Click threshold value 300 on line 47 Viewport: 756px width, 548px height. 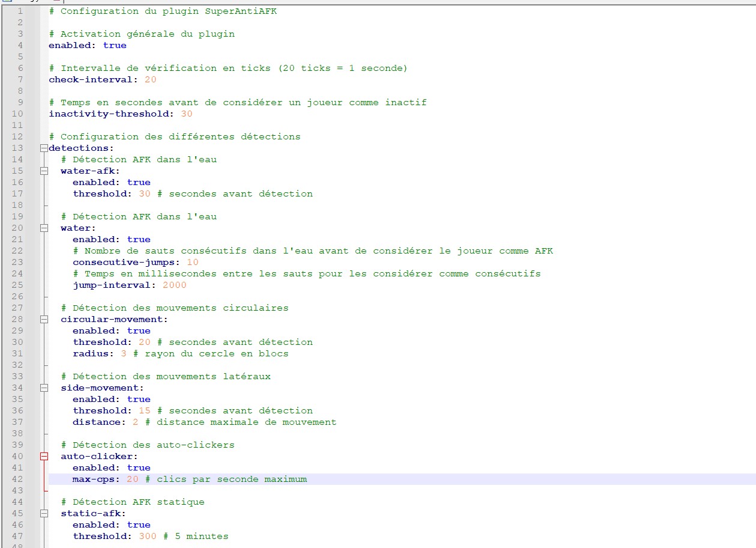point(148,536)
